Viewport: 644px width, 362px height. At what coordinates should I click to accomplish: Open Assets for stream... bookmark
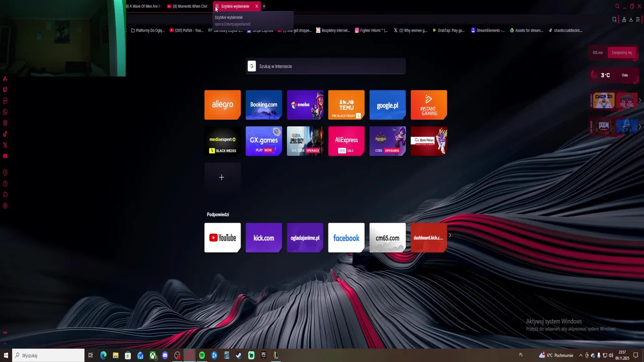click(x=526, y=31)
